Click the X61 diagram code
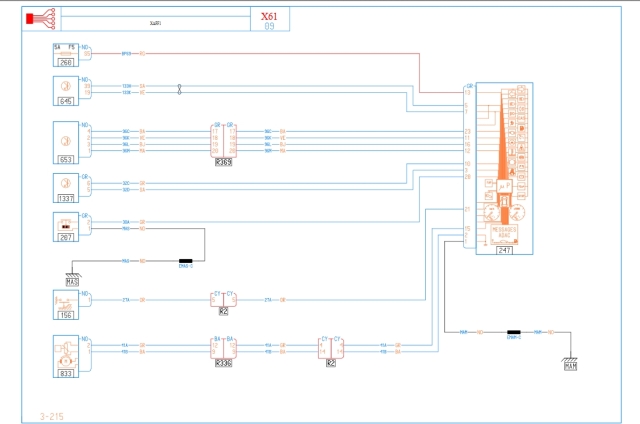The height and width of the screenshot is (424, 640). pos(269,18)
